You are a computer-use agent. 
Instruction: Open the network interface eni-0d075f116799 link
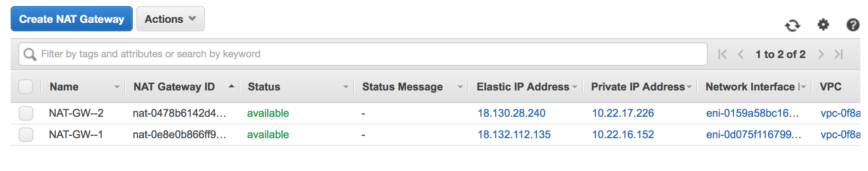pos(754,134)
